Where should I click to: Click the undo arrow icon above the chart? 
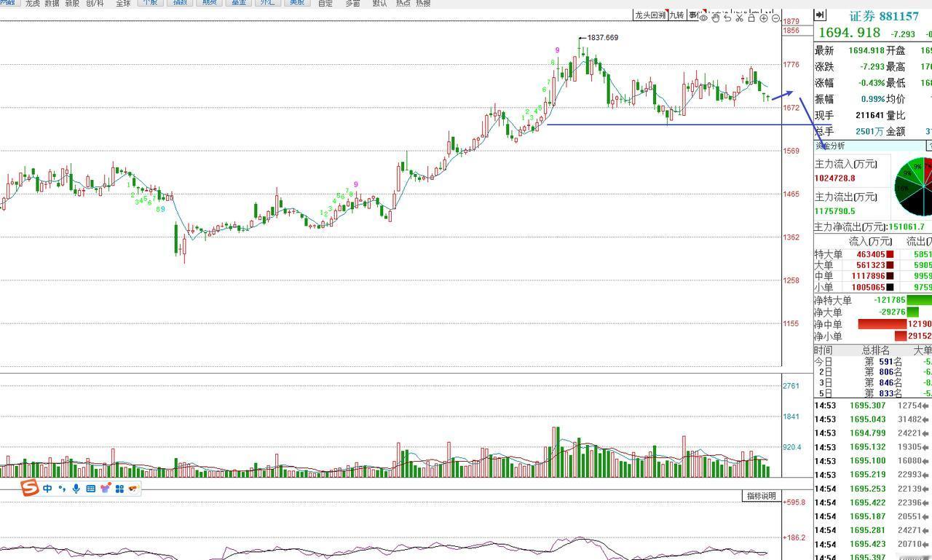pos(727,18)
